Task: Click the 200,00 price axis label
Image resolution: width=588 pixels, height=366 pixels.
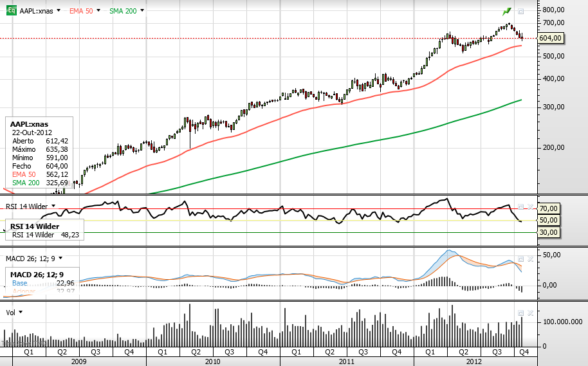Action: point(553,148)
